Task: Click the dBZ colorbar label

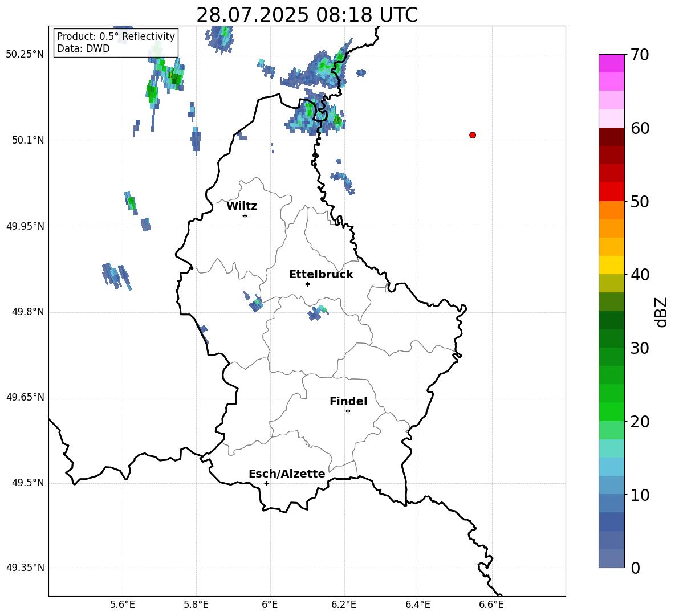Action: coord(661,312)
